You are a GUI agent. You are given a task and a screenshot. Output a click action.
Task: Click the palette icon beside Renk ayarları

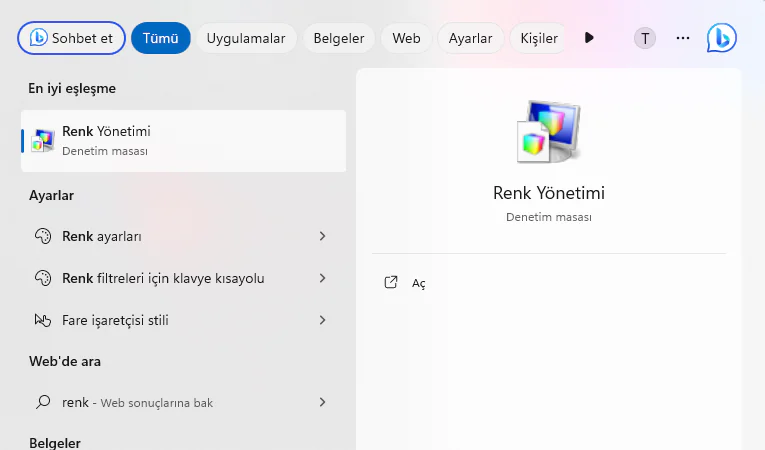[43, 236]
